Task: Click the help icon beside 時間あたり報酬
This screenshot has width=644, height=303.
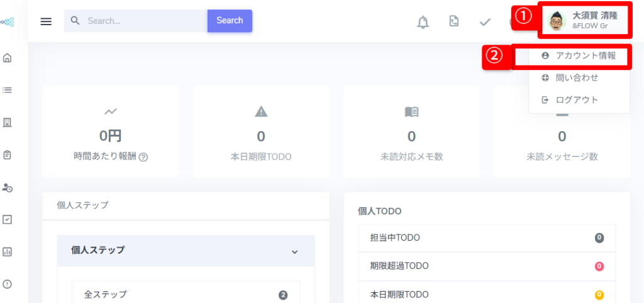Action: pyautogui.click(x=143, y=157)
